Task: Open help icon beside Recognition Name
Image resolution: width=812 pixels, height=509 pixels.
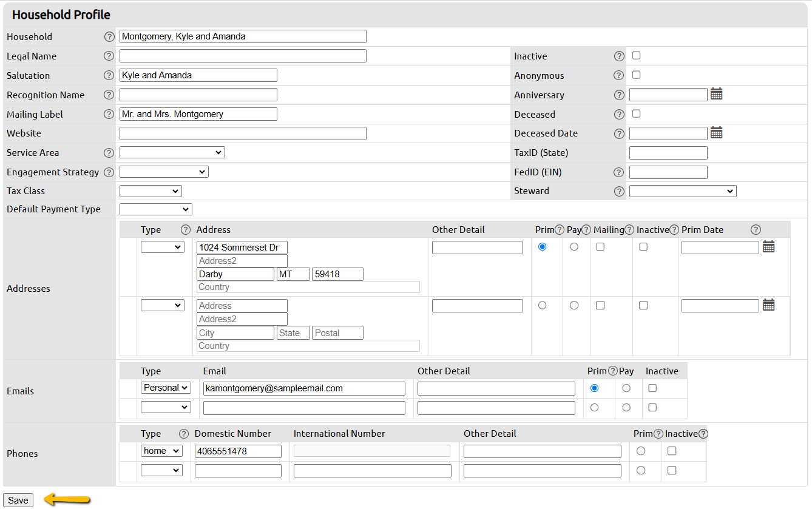Action: tap(109, 95)
